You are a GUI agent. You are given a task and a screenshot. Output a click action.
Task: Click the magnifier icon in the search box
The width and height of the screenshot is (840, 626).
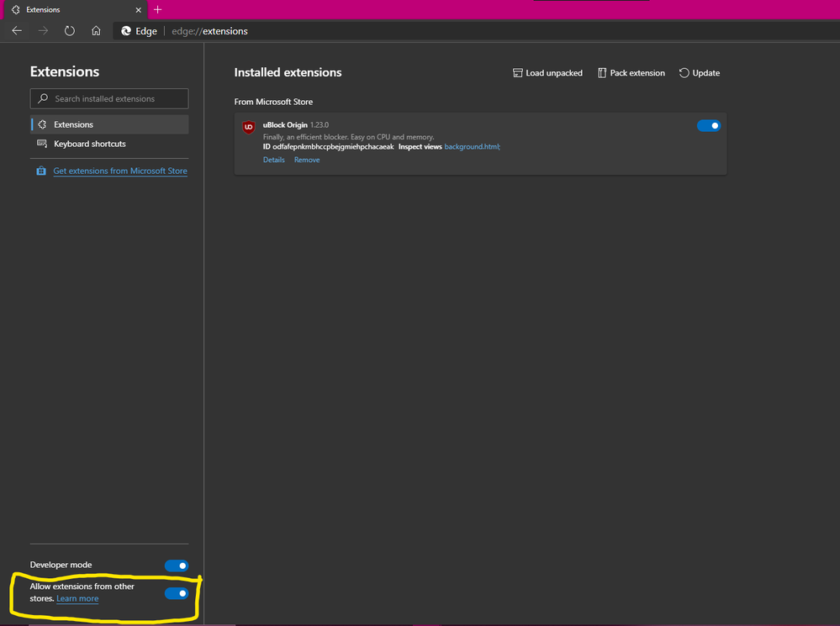[x=43, y=98]
